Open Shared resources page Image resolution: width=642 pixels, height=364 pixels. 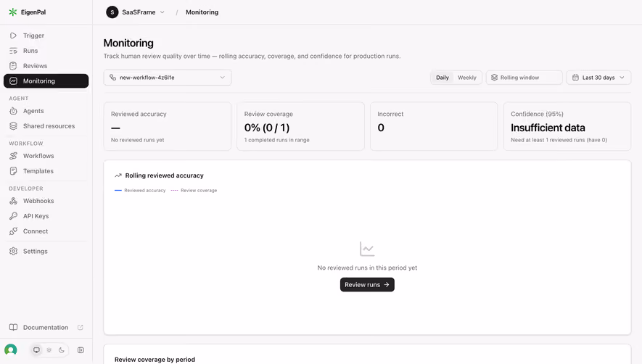point(46,126)
